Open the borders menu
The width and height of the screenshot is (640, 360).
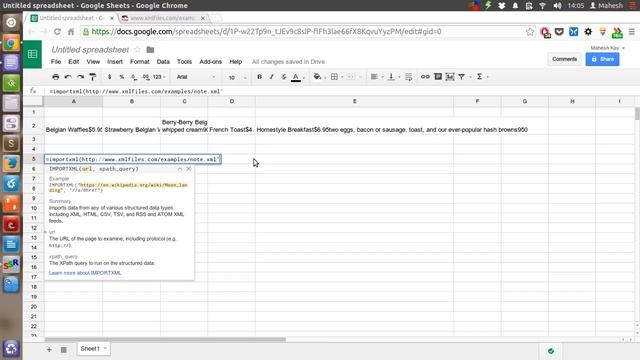(336, 77)
